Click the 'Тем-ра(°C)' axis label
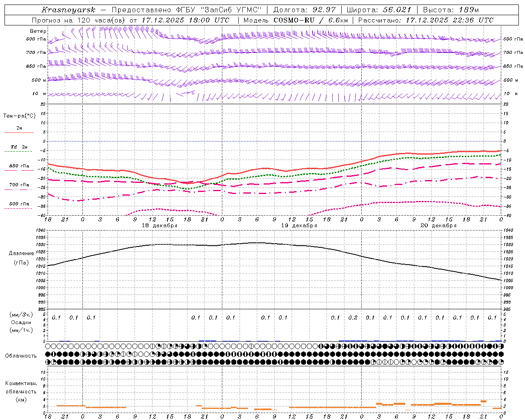525x420 pixels. [19, 116]
